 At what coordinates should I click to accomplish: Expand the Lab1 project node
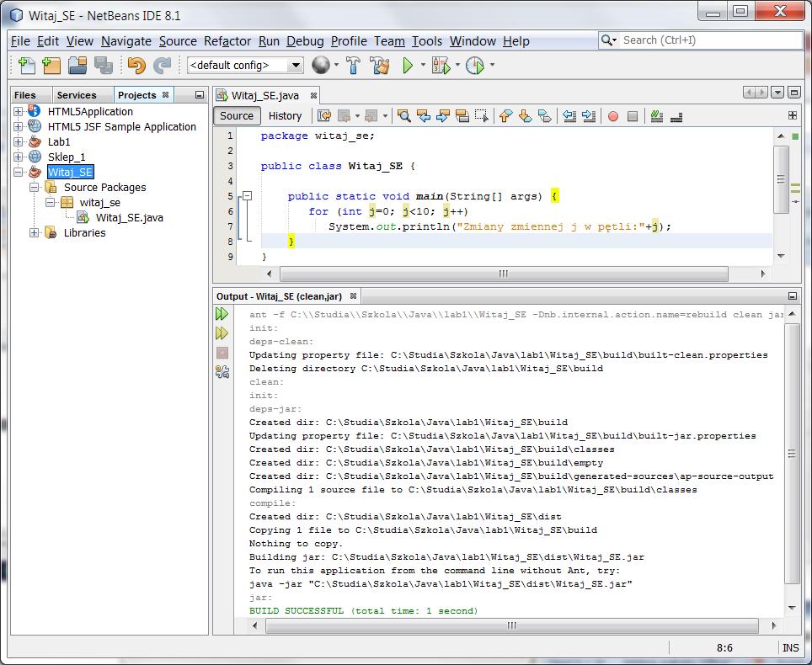point(19,141)
